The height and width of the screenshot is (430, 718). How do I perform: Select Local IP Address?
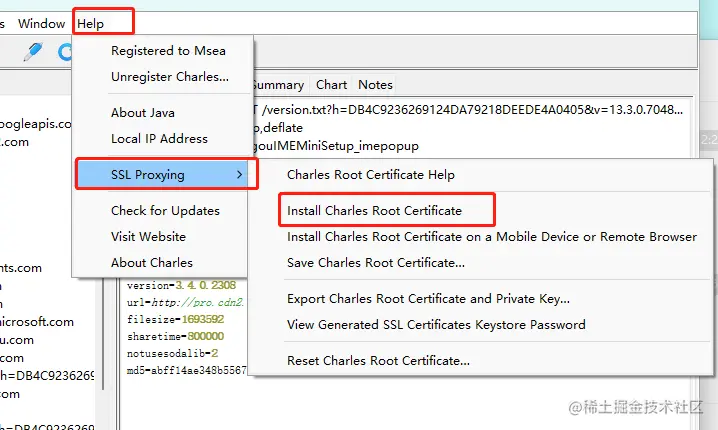tap(159, 138)
